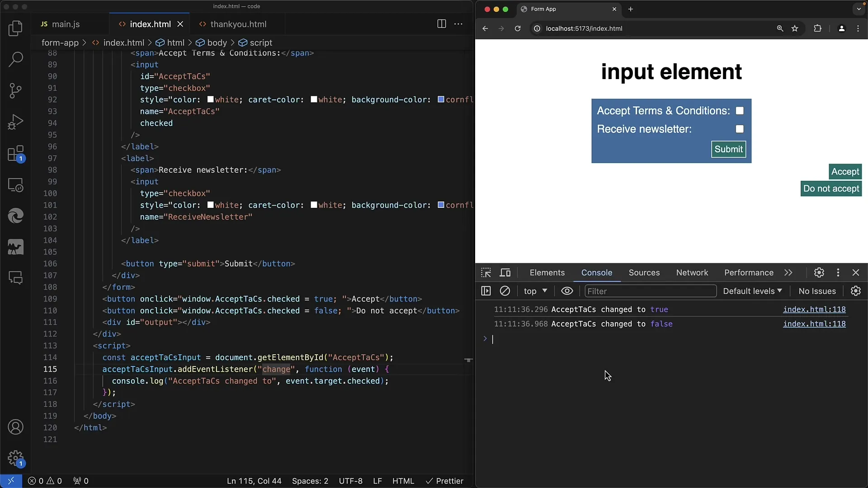Image resolution: width=868 pixels, height=488 pixels.
Task: Expand the breadcrumb script expander
Action: coord(261,42)
